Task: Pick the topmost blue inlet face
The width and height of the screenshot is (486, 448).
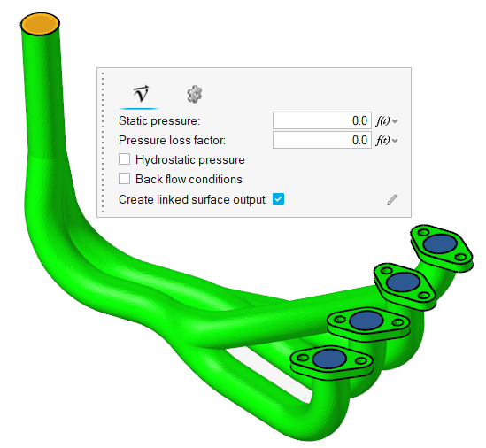Action: pos(440,243)
